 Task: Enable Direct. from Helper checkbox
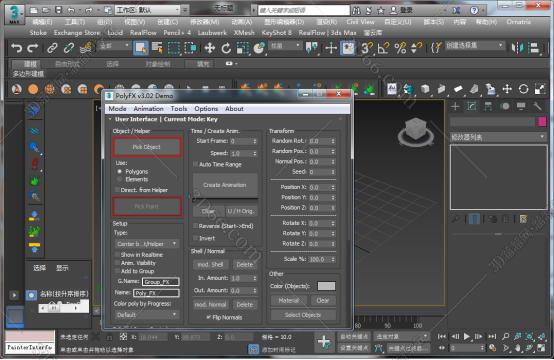coord(117,190)
